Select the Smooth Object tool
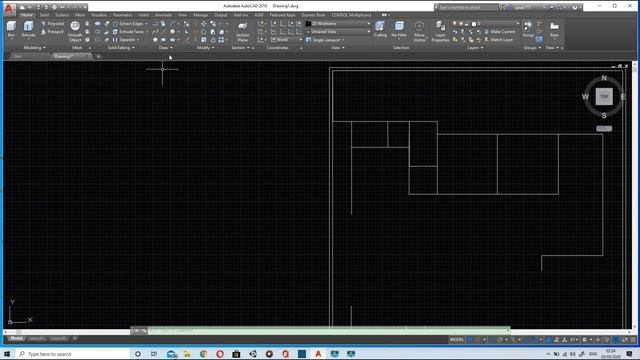This screenshot has width=640, height=360. 75,31
